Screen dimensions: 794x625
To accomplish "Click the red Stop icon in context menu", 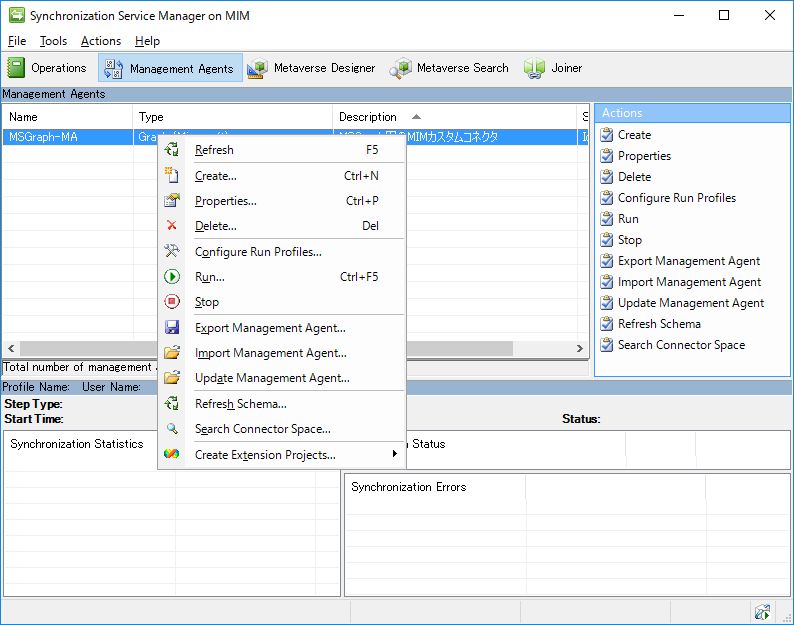I will [172, 302].
